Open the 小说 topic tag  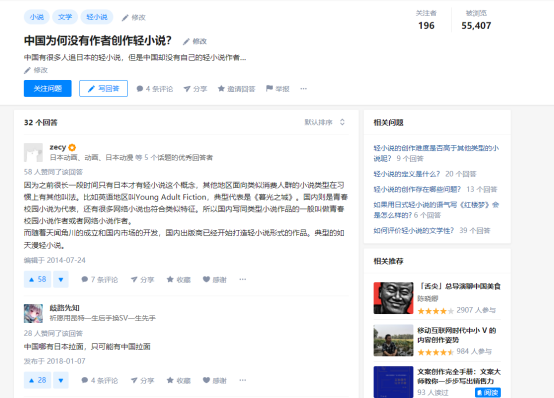coord(37,17)
